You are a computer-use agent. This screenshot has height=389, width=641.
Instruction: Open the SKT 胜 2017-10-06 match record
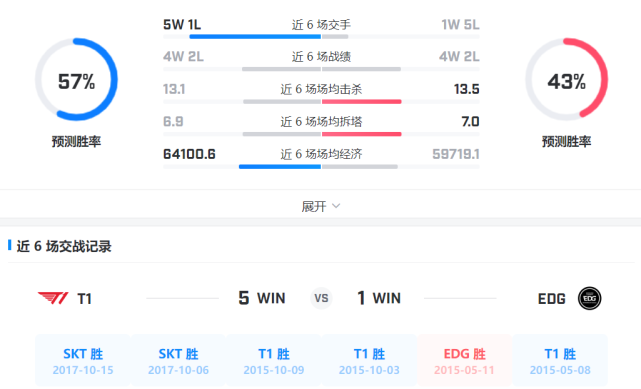coord(178,361)
